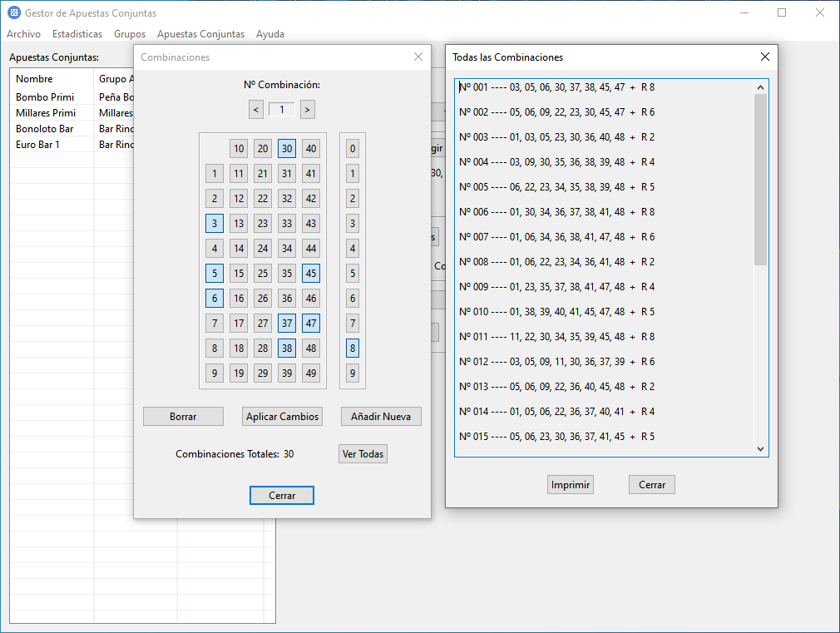Select number 20 in the grid
This screenshot has width=840, height=633.
pos(263,148)
